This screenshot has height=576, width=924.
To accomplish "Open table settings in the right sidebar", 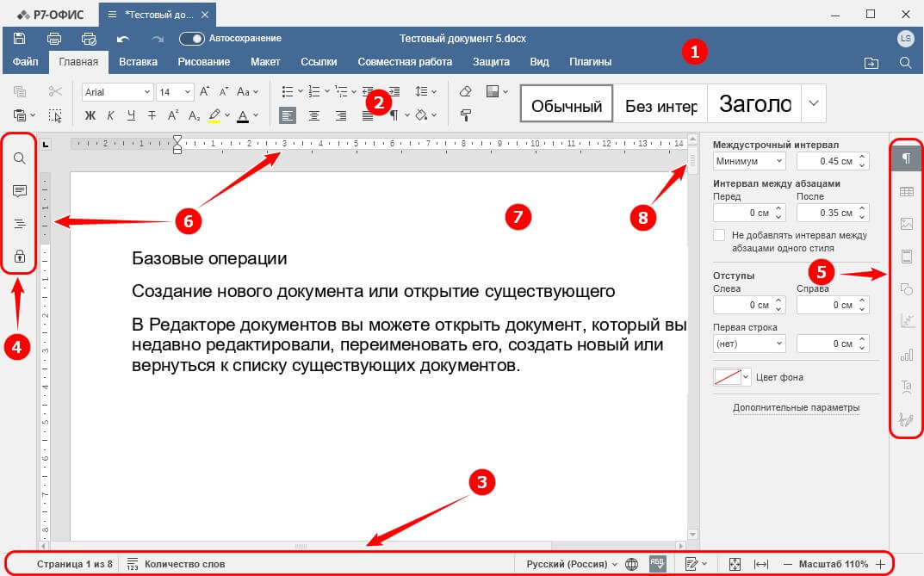I will coord(906,191).
